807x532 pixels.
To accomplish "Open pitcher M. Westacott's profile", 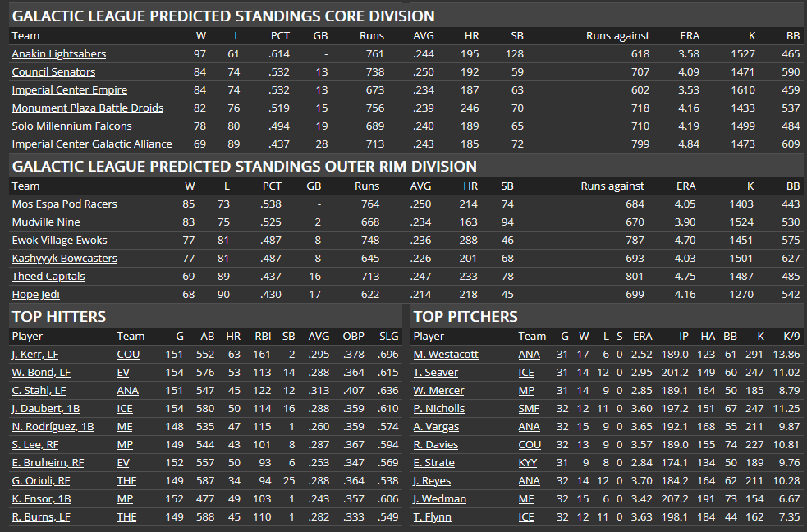I will [x=446, y=355].
